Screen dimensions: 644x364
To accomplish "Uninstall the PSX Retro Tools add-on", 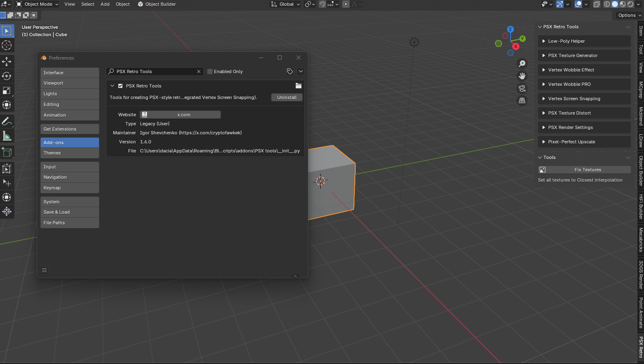I will click(x=287, y=97).
